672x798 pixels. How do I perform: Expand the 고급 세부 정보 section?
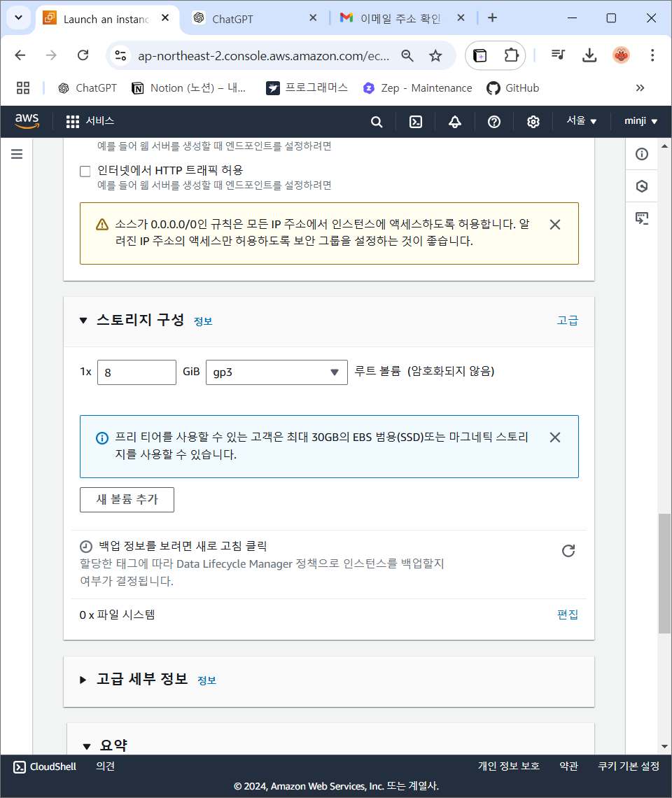click(x=83, y=680)
